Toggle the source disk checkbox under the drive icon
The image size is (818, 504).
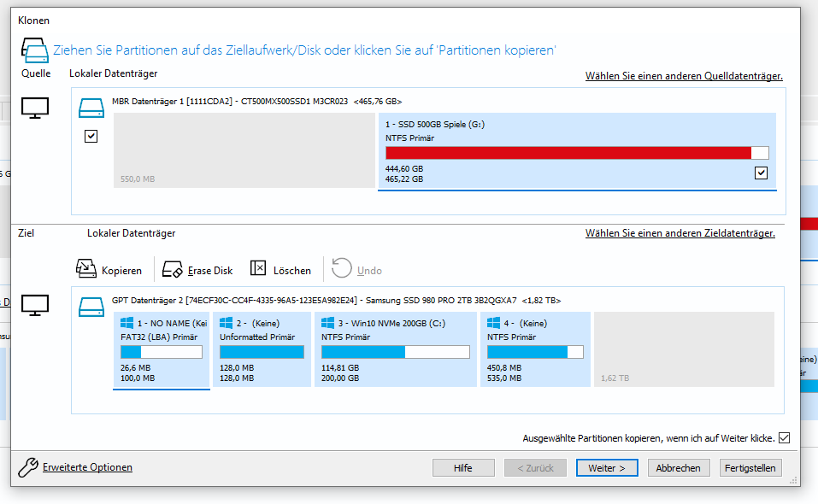tap(91, 137)
